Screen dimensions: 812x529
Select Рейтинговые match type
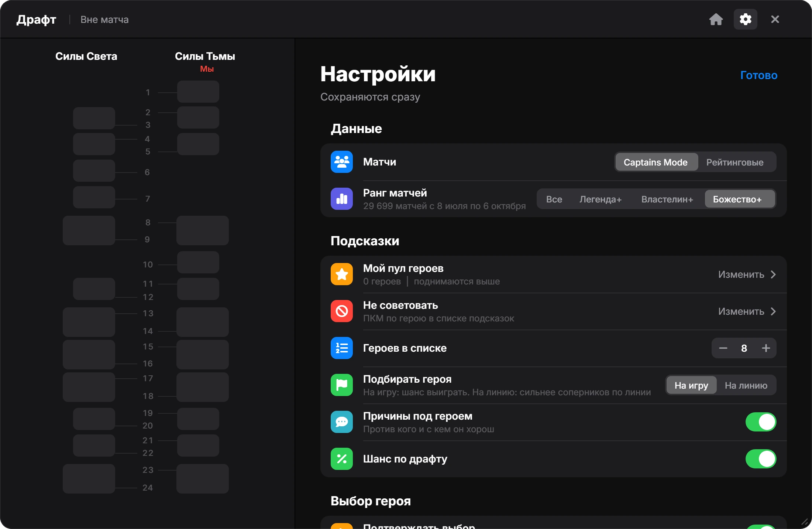(x=735, y=162)
